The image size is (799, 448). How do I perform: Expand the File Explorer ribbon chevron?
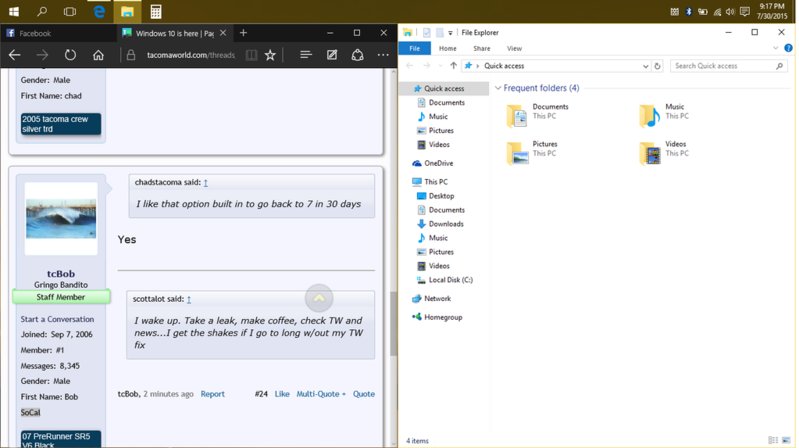[775, 48]
